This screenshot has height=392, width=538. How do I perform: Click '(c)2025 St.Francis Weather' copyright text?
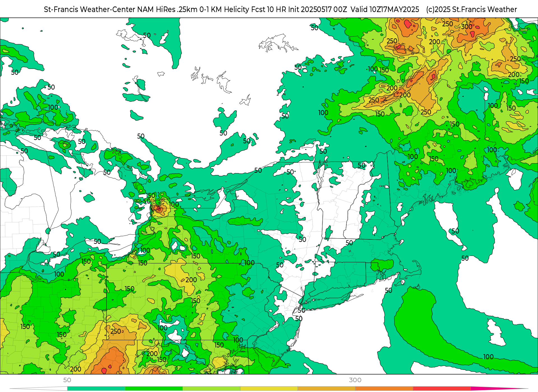pyautogui.click(x=471, y=10)
